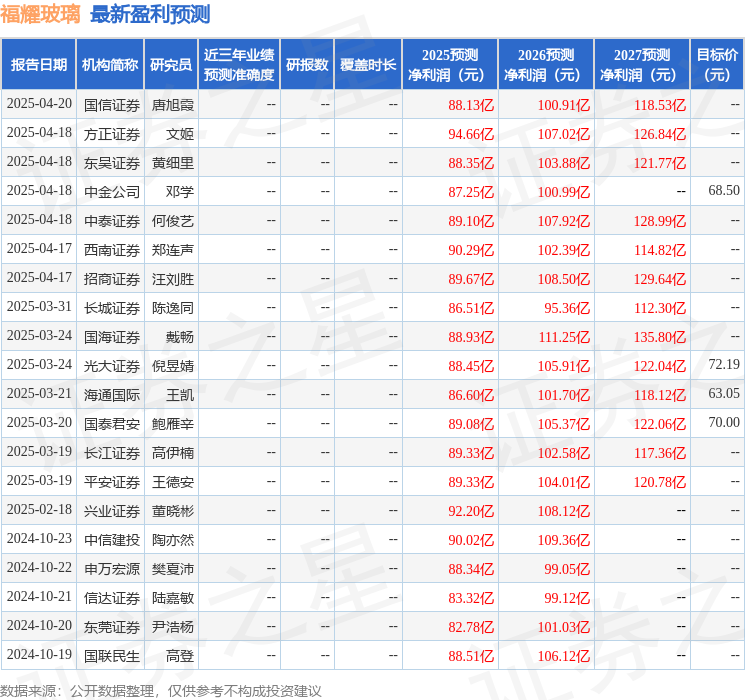Viewport: 745px width, 700px height.
Task: Open the 中信建投 row entry
Action: point(111,540)
